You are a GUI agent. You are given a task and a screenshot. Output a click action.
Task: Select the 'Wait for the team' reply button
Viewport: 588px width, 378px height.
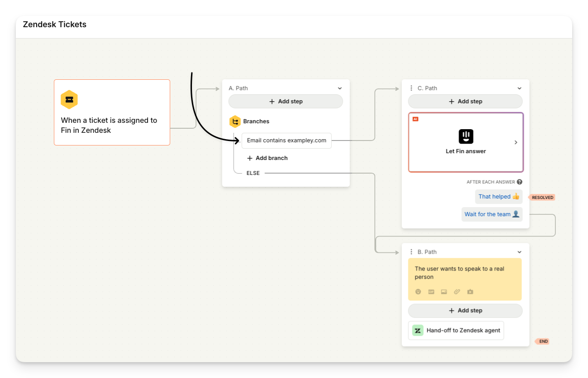point(492,214)
